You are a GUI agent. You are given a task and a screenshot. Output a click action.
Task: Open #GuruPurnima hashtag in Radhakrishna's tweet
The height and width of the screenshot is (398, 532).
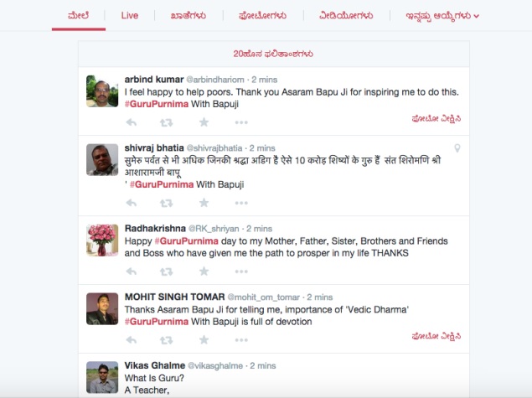coord(186,241)
